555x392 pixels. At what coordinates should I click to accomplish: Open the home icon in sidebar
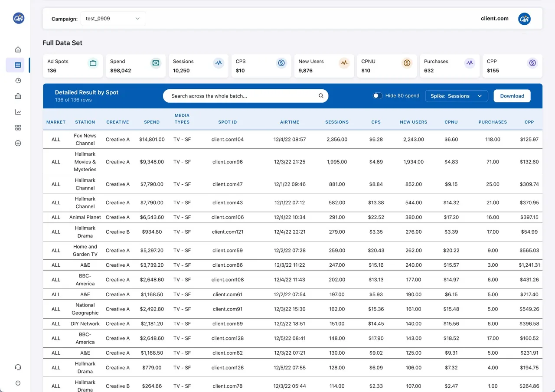click(x=18, y=49)
